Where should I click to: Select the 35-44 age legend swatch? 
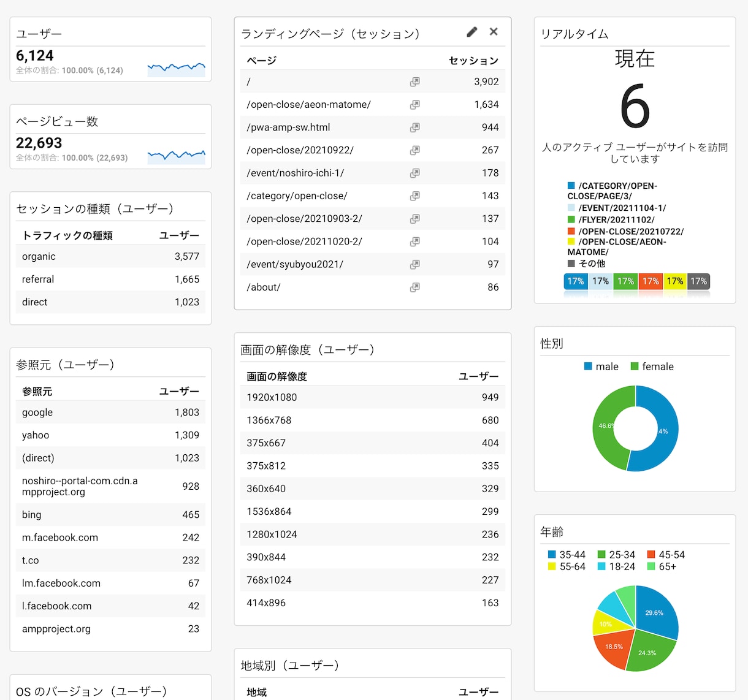552,555
